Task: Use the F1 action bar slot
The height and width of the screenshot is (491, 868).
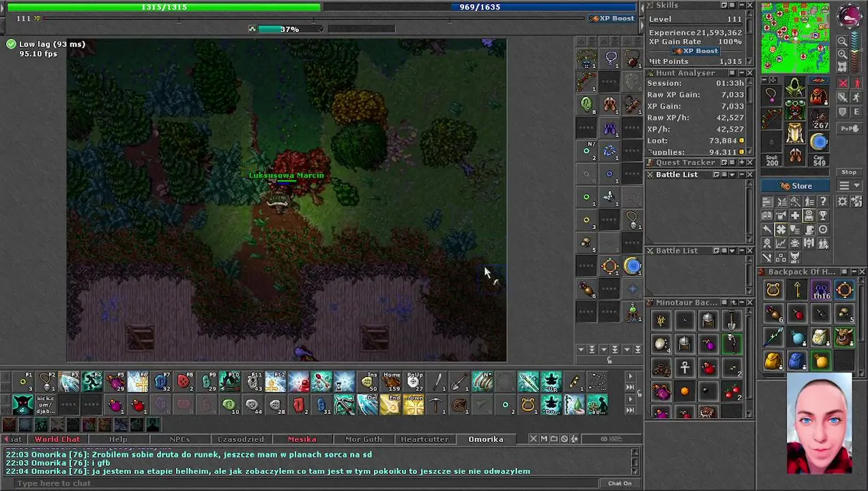Action: (23, 381)
